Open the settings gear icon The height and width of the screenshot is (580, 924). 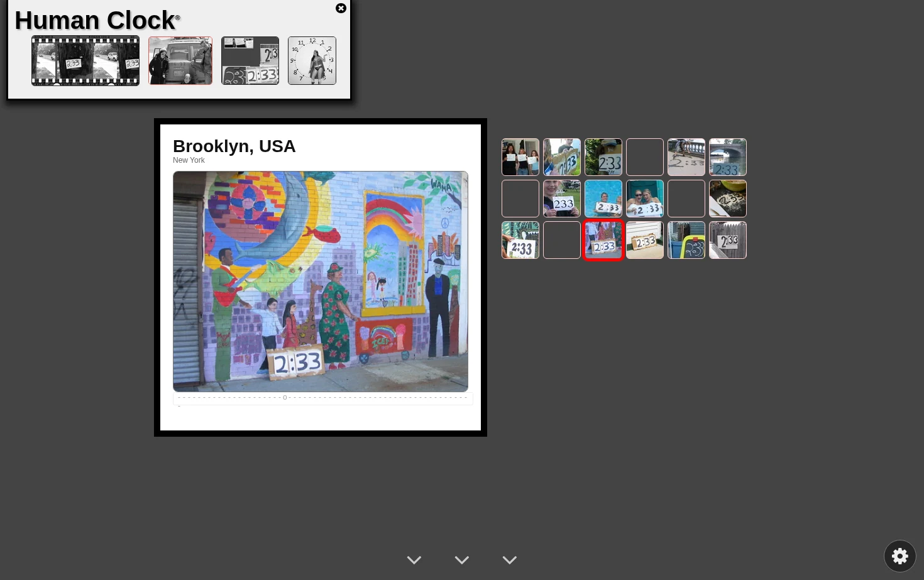[x=900, y=556]
